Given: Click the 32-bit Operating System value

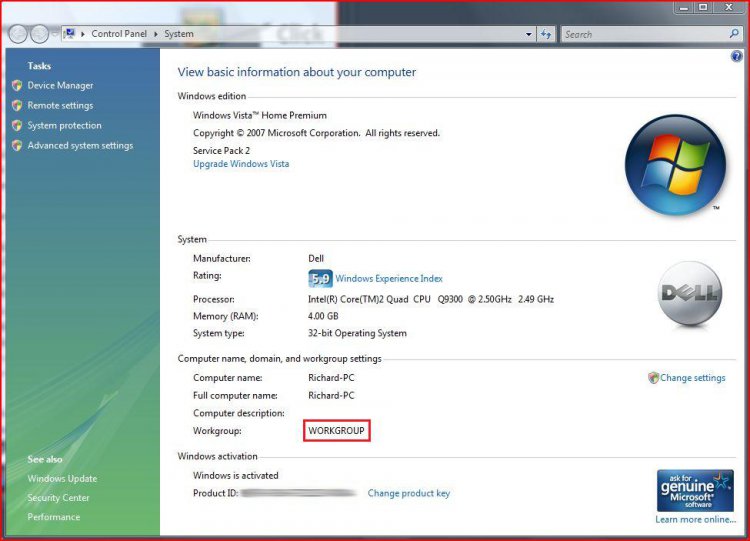Looking at the screenshot, I should [x=357, y=333].
